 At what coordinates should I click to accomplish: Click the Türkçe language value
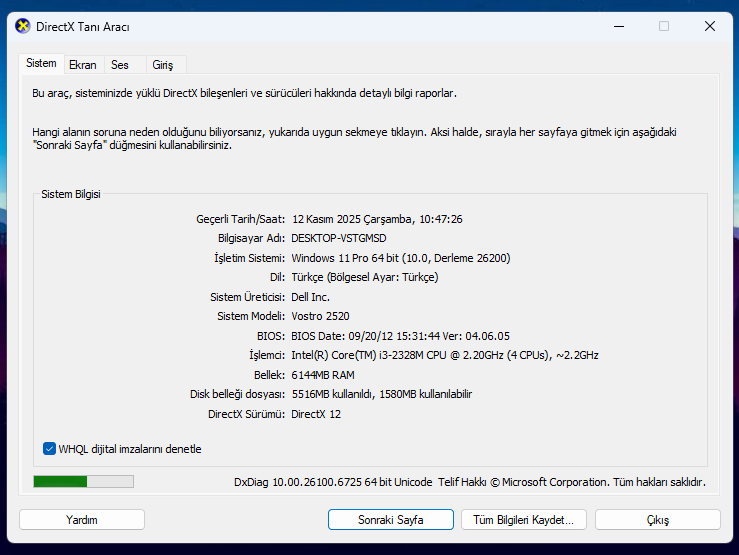point(365,278)
